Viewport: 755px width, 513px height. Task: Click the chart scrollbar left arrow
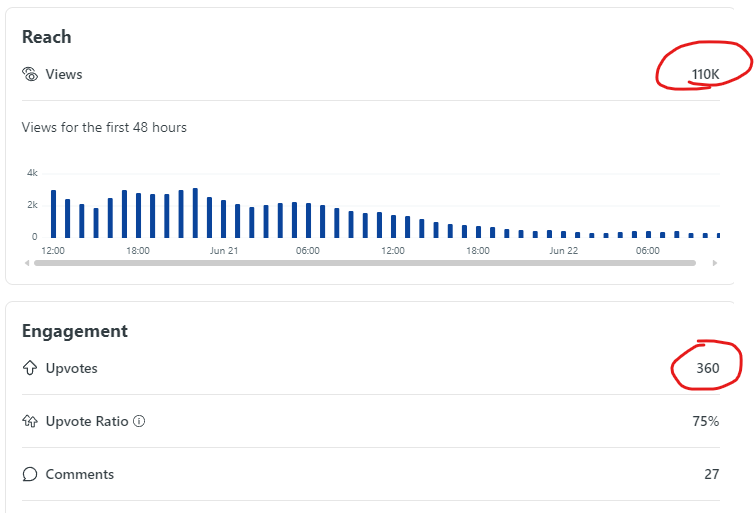[27, 263]
